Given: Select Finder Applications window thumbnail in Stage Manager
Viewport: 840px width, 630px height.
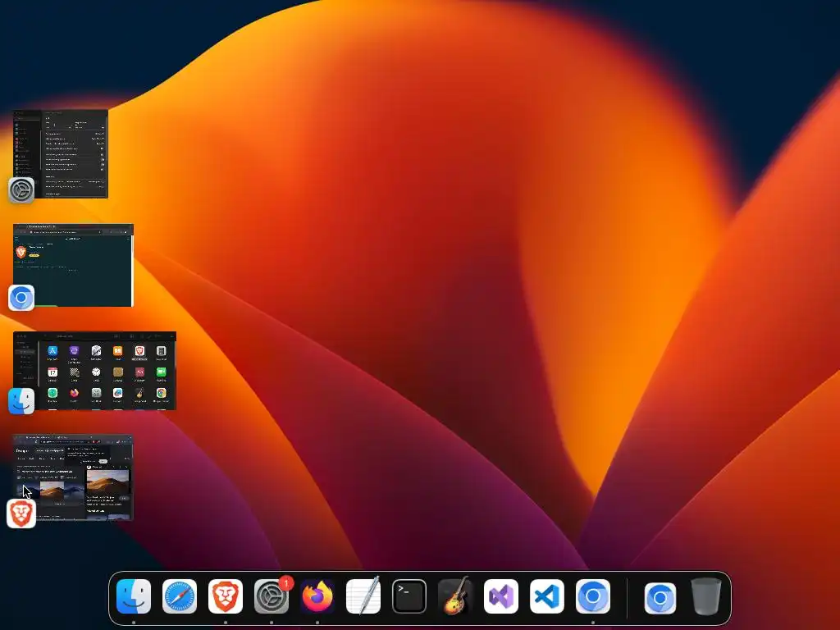Looking at the screenshot, I should [x=95, y=371].
